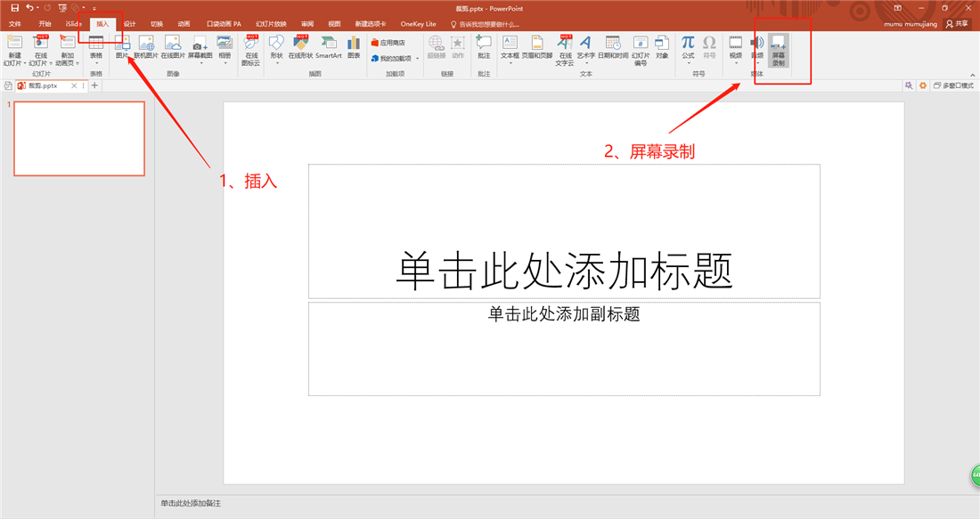980x519 pixels.
Task: Open the 文件 menu
Action: tap(13, 24)
